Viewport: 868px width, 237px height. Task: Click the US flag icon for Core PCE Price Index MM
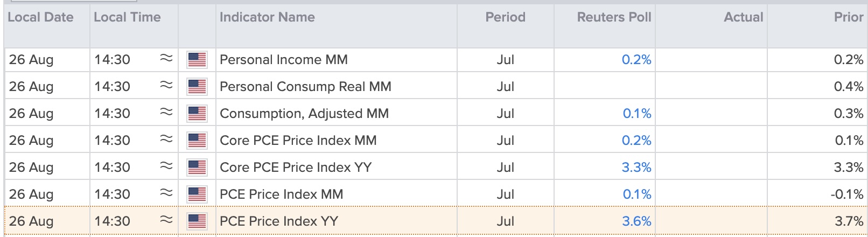point(197,141)
